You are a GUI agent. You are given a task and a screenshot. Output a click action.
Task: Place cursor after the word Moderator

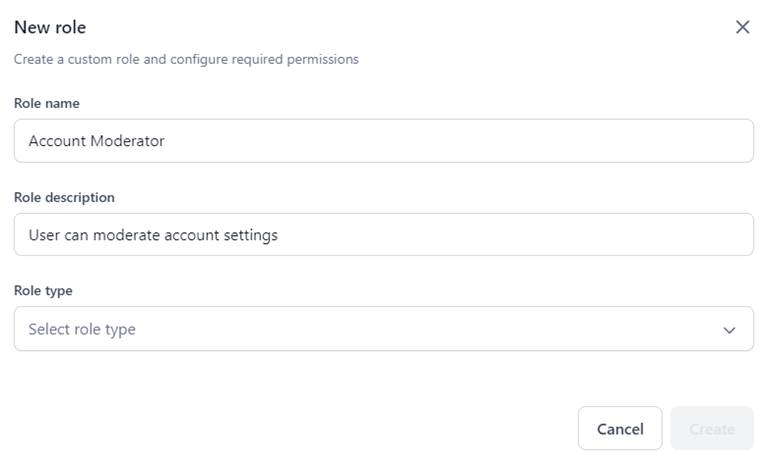pyautogui.click(x=166, y=141)
